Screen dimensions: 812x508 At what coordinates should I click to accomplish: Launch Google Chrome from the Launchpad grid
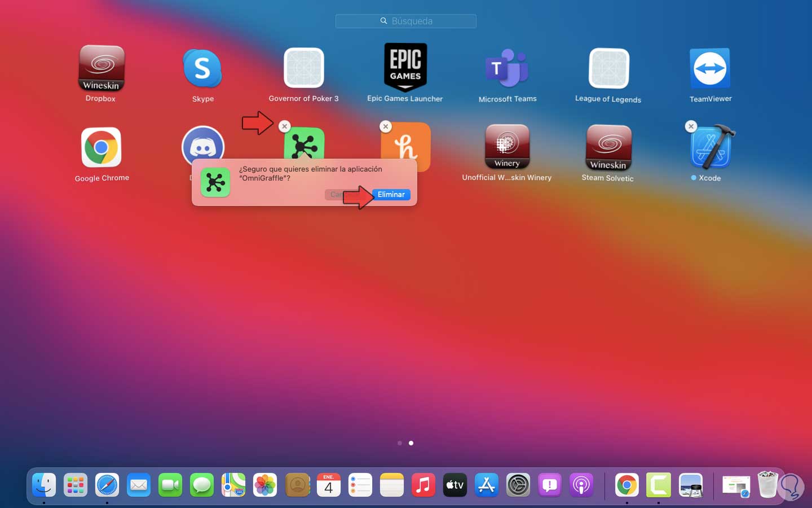click(x=101, y=147)
